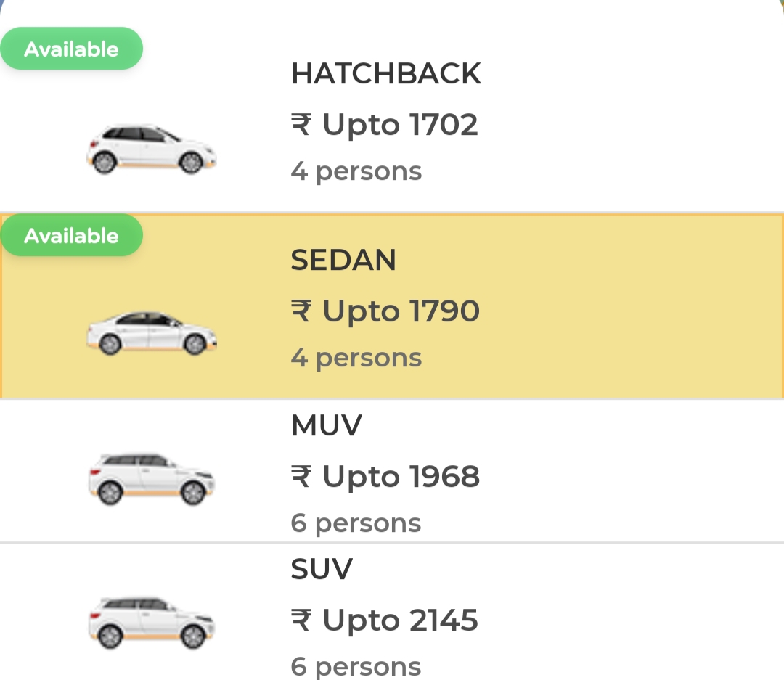Choose the MUV vehicle title
784x680 pixels.
click(327, 425)
